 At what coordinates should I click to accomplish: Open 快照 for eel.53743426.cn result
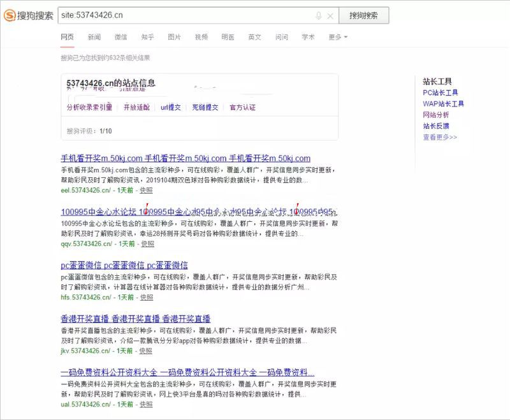click(x=146, y=190)
